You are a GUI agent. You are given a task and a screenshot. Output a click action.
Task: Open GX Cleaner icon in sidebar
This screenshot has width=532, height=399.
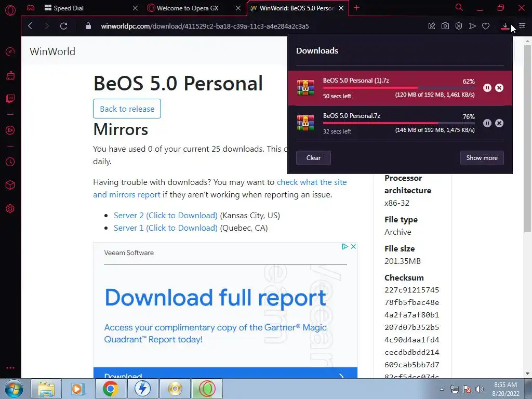pyautogui.click(x=10, y=75)
